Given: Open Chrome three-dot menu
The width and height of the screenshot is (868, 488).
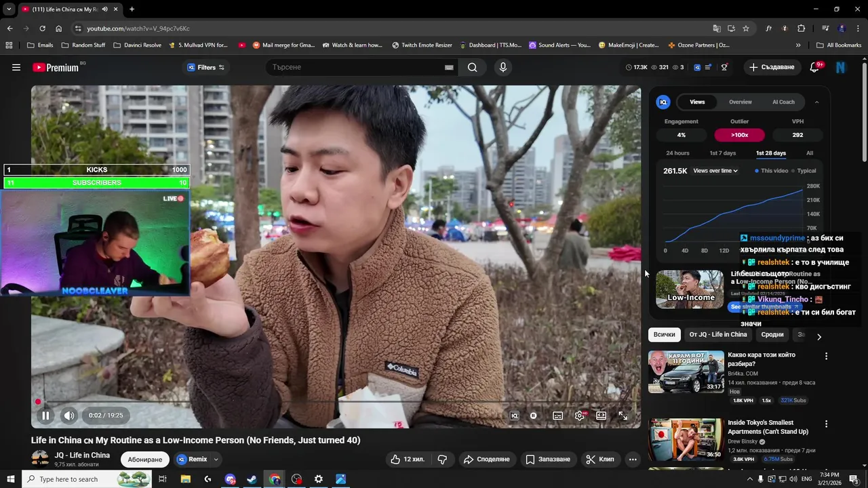Looking at the screenshot, I should tap(858, 28).
